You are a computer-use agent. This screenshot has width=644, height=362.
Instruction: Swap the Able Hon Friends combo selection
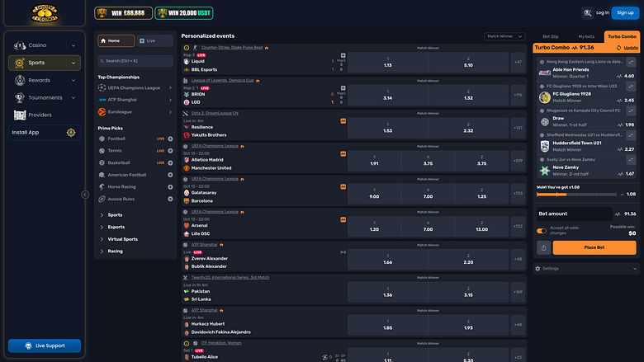tap(631, 62)
